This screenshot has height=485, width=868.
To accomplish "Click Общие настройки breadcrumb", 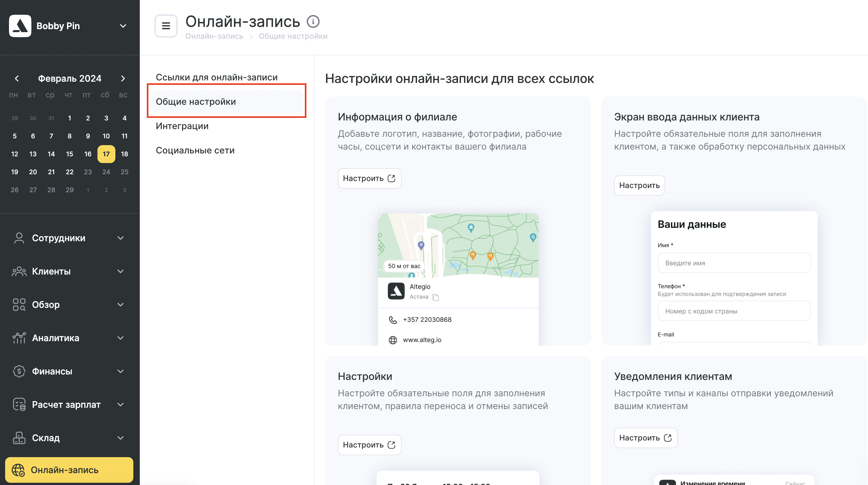I will 293,36.
